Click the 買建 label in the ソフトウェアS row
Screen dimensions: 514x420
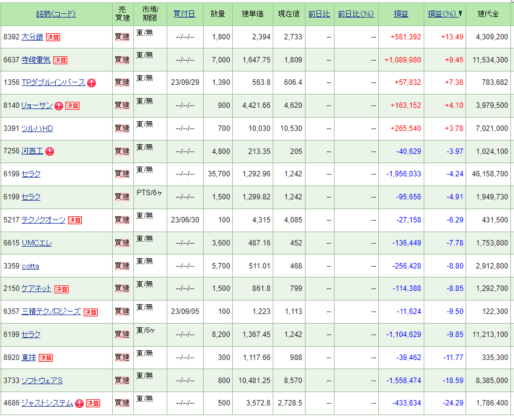(122, 381)
